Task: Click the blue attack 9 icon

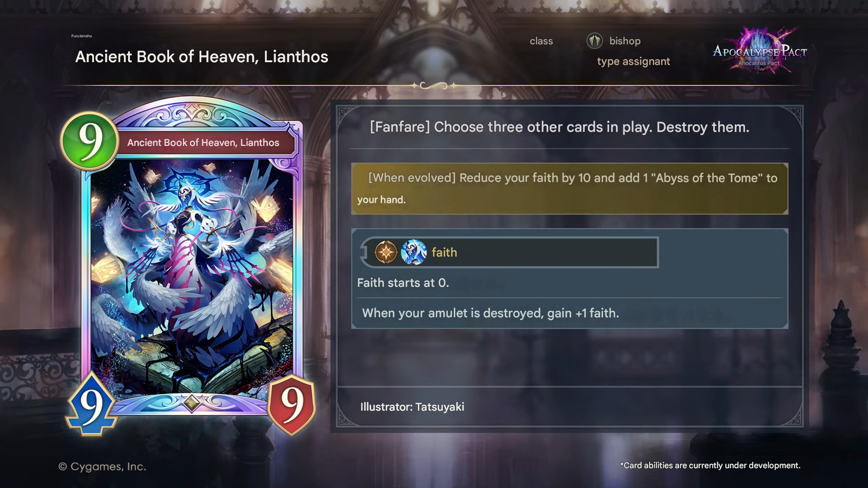Action: pyautogui.click(x=91, y=404)
